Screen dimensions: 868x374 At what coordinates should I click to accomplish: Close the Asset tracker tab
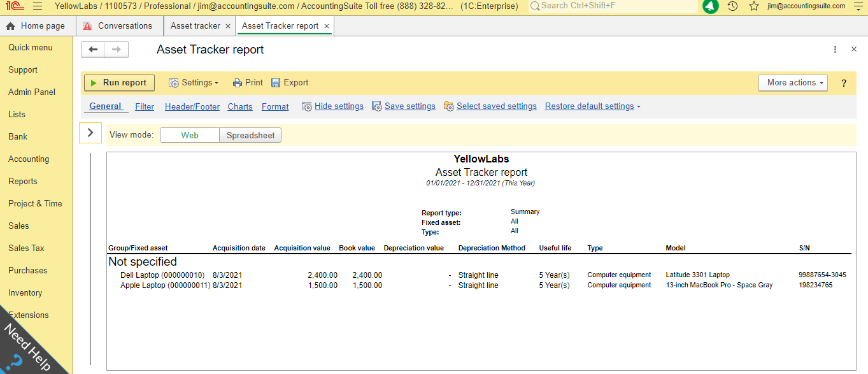click(228, 26)
